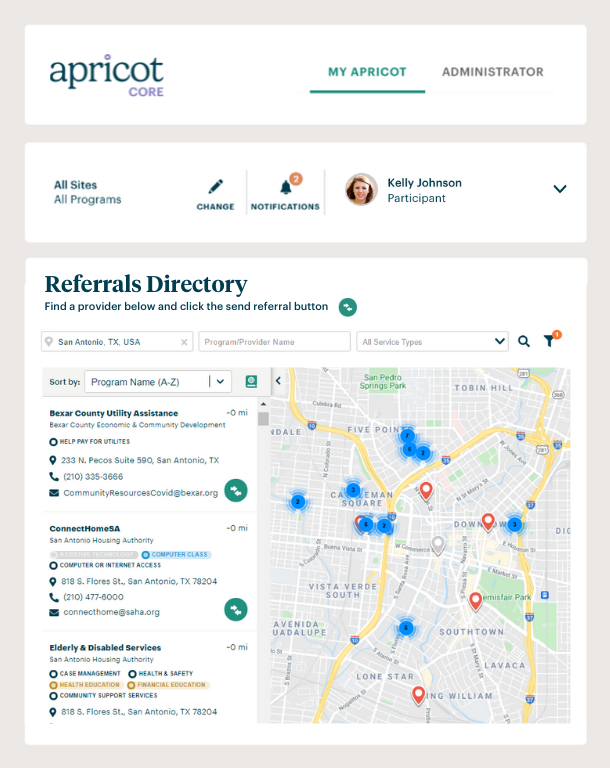Toggle the Health Education service tag
Screen dimensions: 610x768
pos(87,685)
